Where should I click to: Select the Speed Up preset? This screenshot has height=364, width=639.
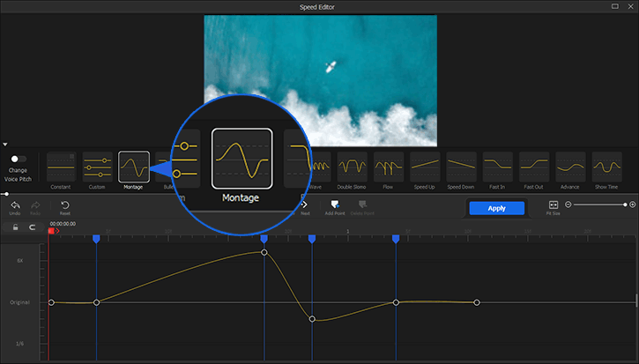tap(425, 167)
